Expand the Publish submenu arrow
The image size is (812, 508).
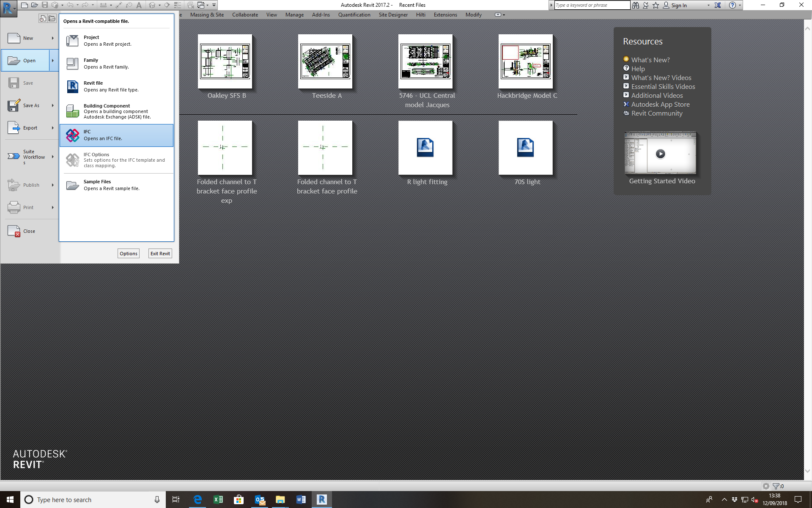tap(53, 185)
